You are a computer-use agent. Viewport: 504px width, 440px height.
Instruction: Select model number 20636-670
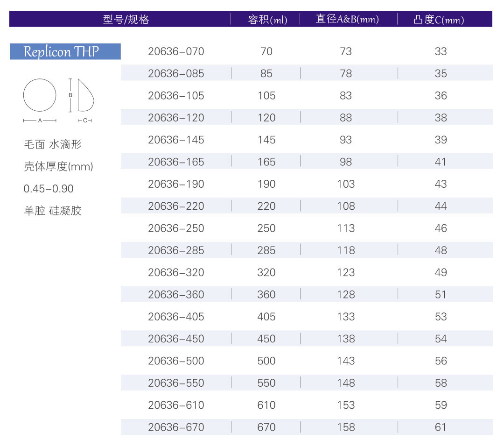tap(176, 427)
